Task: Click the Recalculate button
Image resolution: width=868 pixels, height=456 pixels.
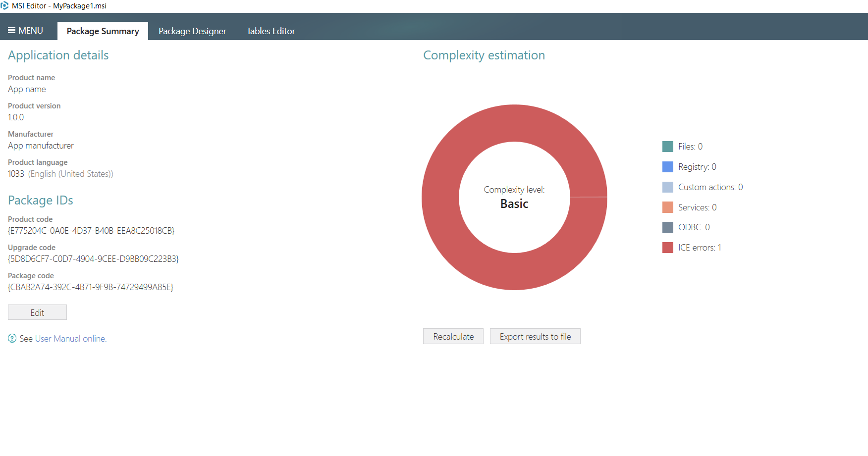Action: coord(453,337)
